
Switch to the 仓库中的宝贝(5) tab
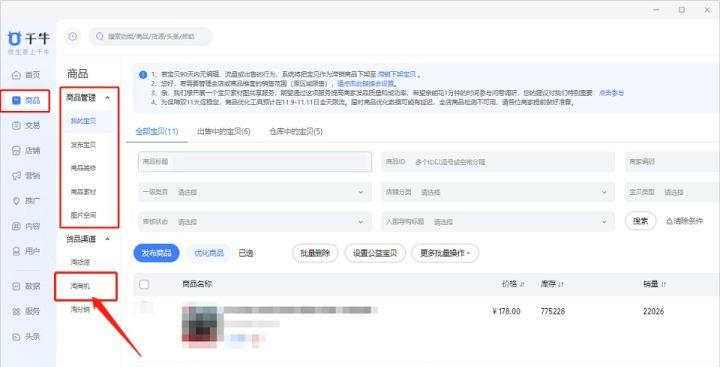click(x=296, y=131)
